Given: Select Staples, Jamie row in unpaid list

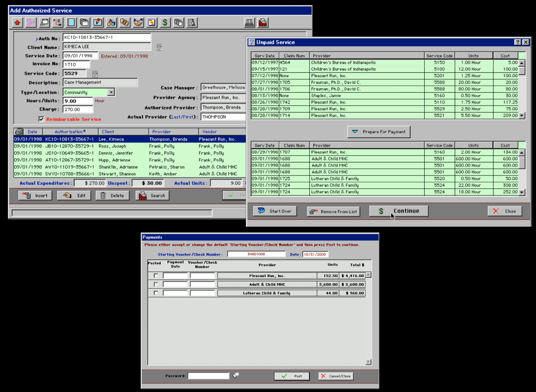Looking at the screenshot, I should [385, 96].
